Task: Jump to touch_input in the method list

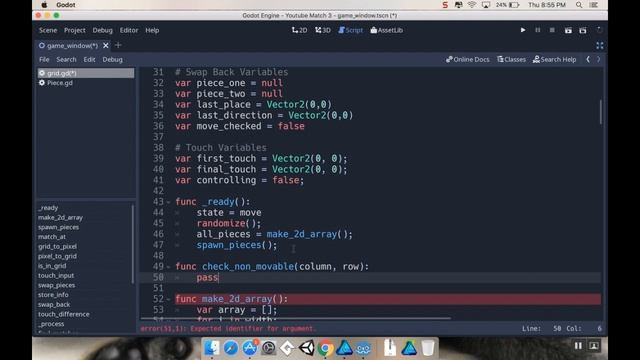Action: coord(56,276)
